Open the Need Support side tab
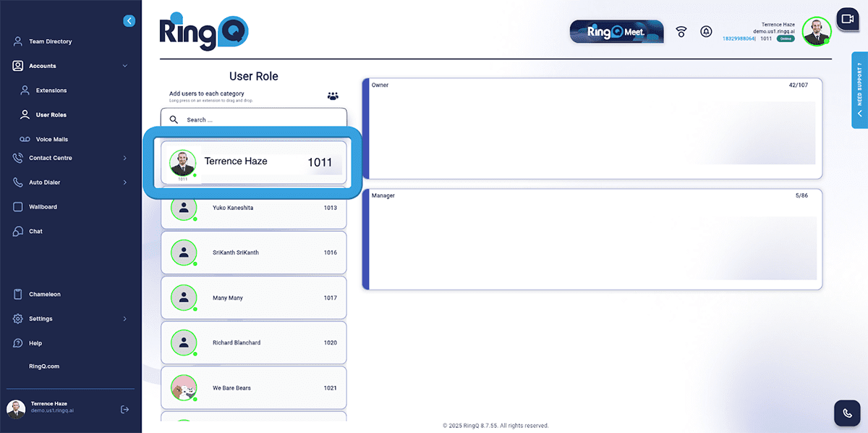Viewport: 868px width, 433px height. (859, 91)
